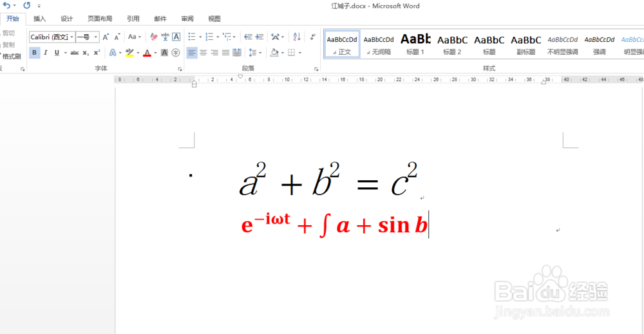Viewport: 644px width, 334px height.
Task: Apply the 标题 1 heading style
Action: (415, 44)
